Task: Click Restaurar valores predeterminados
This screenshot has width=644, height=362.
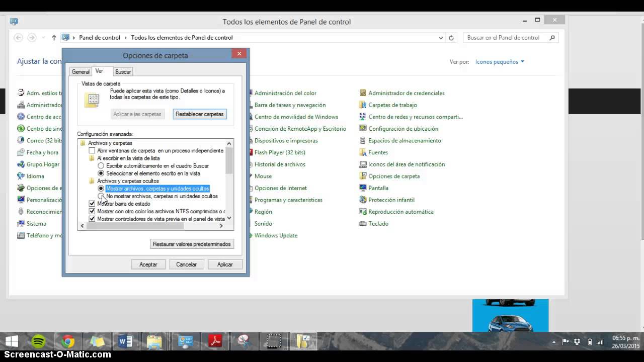Action: [192, 244]
